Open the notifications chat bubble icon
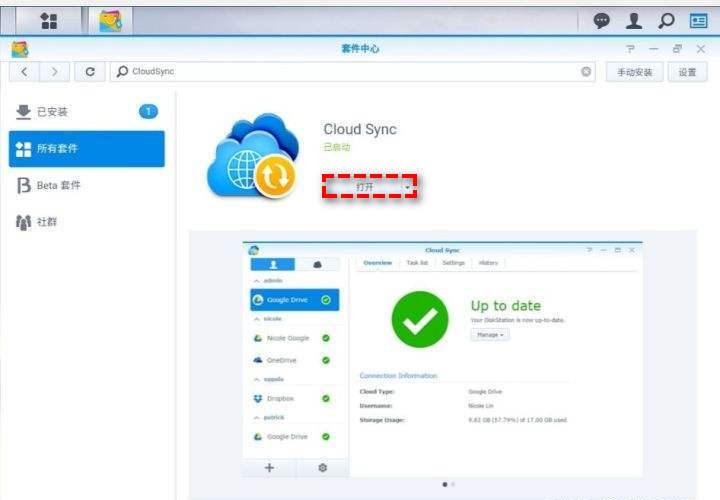The image size is (720, 500). 601,21
